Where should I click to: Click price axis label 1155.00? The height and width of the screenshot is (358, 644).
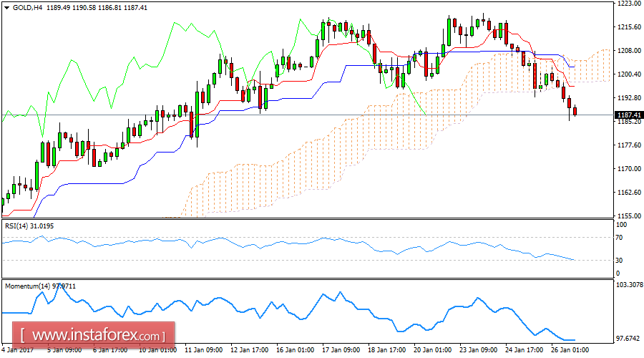point(630,216)
